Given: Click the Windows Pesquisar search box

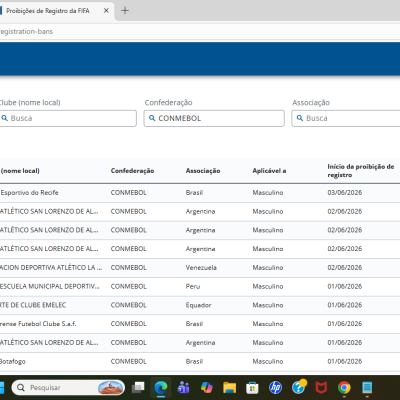Looking at the screenshot, I should [68, 388].
